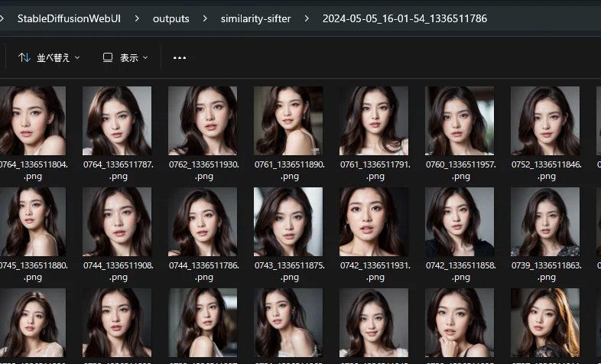The height and width of the screenshot is (364, 601).
Task: Expand chevron after outputs breadcrumb
Action: (x=205, y=18)
